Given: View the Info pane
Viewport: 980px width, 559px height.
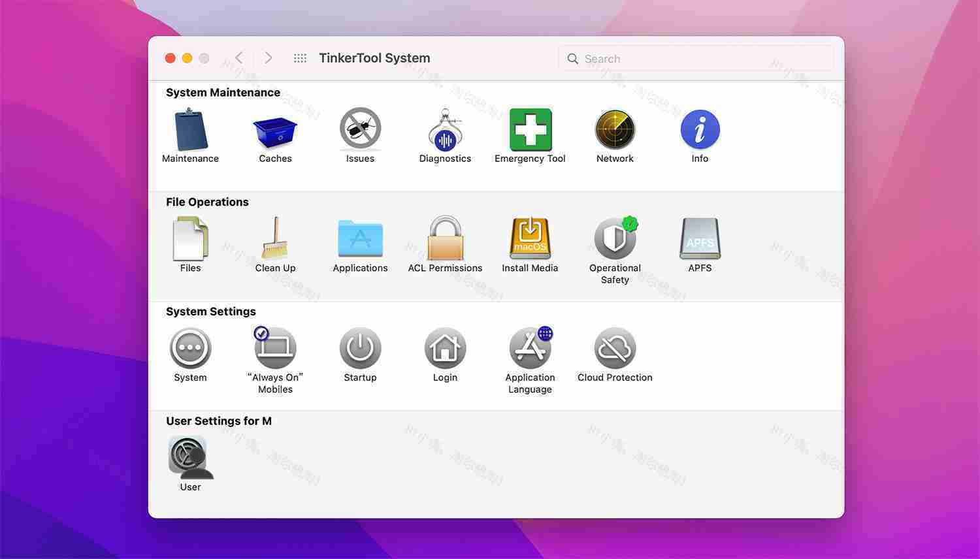Looking at the screenshot, I should click(x=700, y=129).
